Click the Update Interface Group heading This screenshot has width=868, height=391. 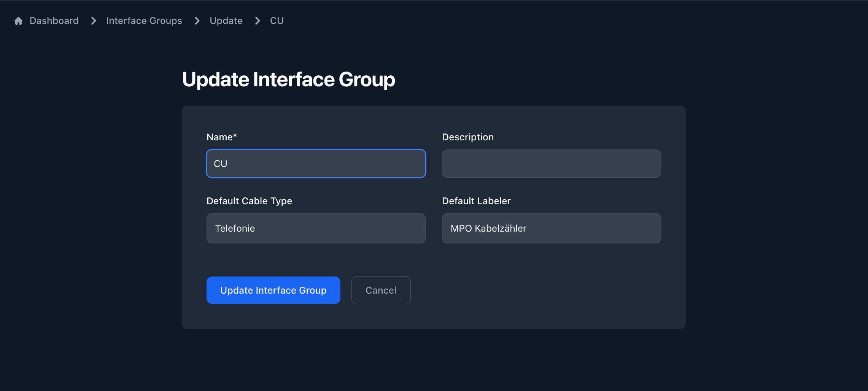point(289,80)
